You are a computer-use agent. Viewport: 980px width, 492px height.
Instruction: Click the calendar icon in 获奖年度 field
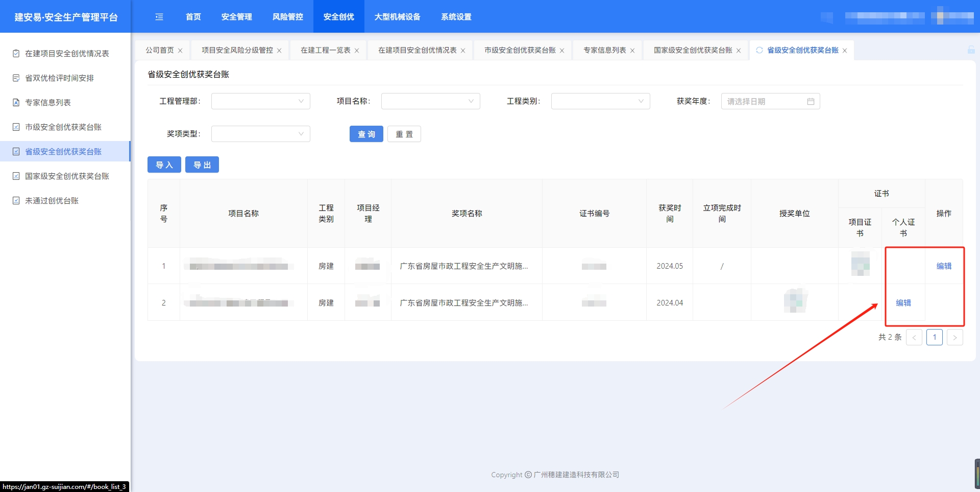pos(811,102)
